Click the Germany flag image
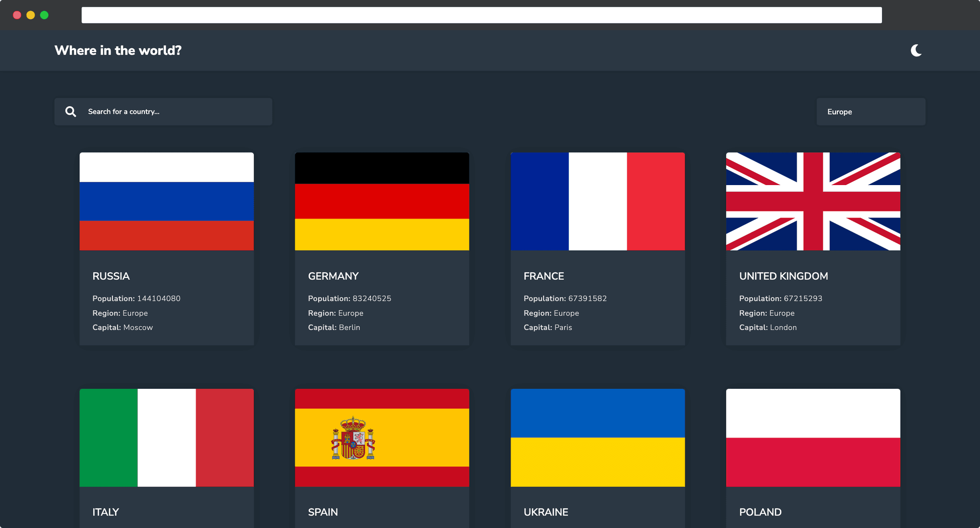Image resolution: width=980 pixels, height=528 pixels. tap(382, 201)
